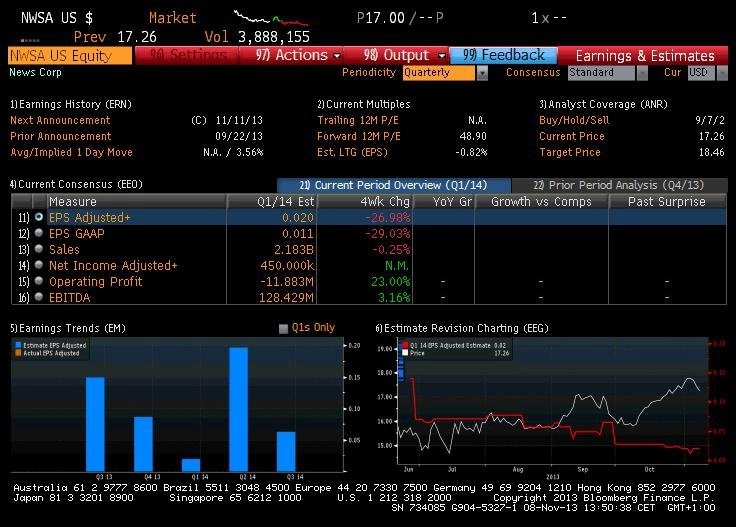Click the 99) Feedback button
The width and height of the screenshot is (736, 527).
click(x=503, y=55)
